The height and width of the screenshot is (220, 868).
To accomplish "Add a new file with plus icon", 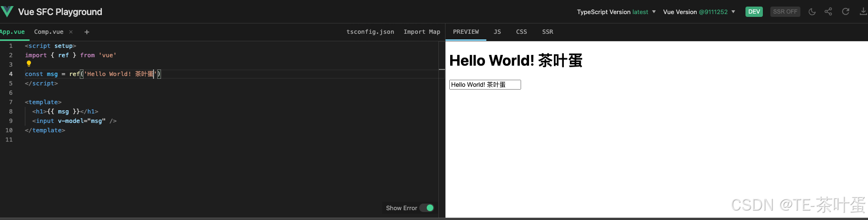I will point(87,32).
